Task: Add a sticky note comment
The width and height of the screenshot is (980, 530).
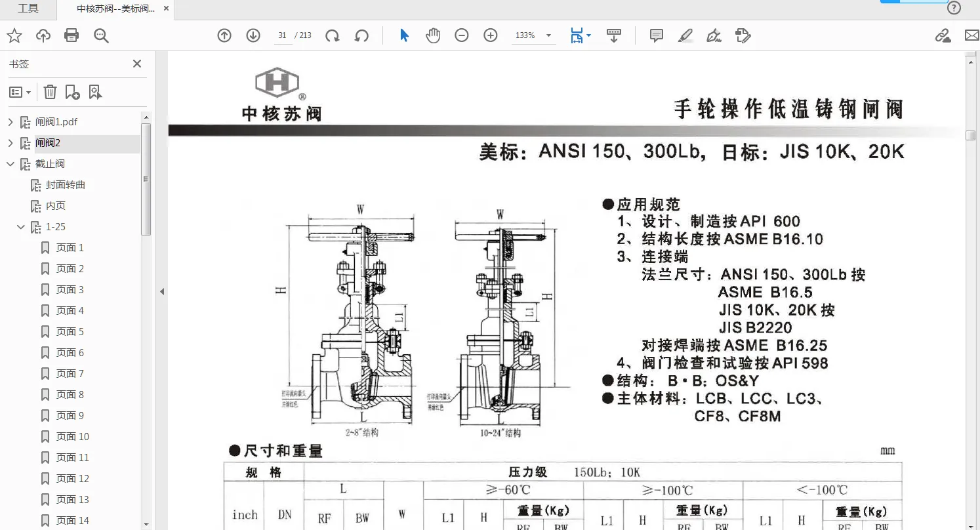Action: (657, 35)
